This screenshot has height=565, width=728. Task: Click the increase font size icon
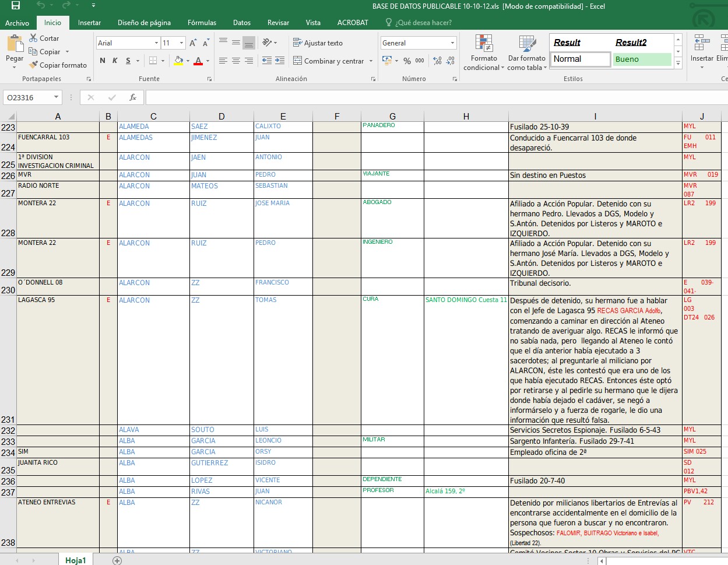click(x=193, y=43)
